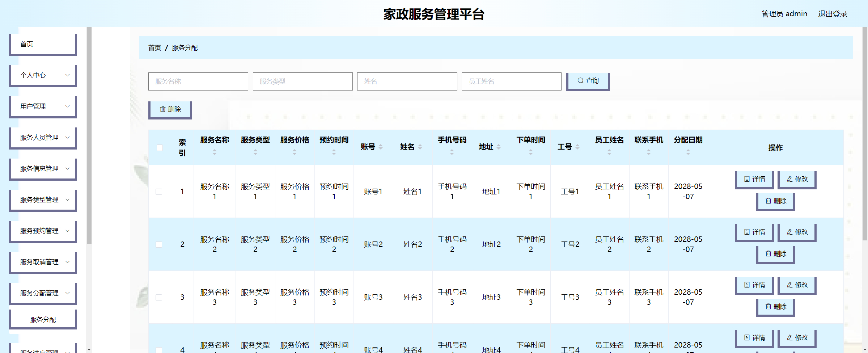Click the 家政服务管理平台 title
The width and height of the screenshot is (868, 353).
(434, 14)
